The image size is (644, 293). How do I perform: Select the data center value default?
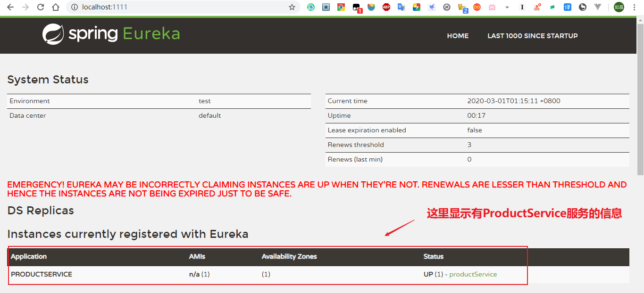pos(210,115)
